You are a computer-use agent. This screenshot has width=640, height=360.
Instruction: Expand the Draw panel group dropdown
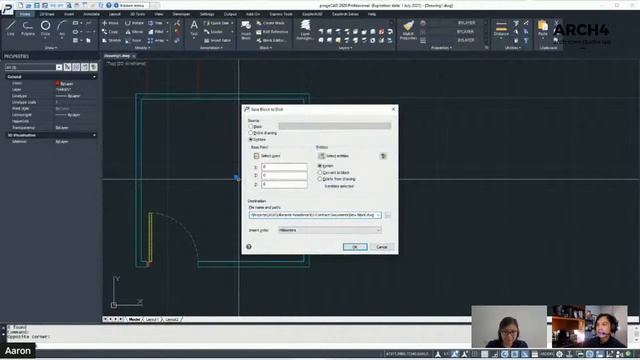click(51, 48)
